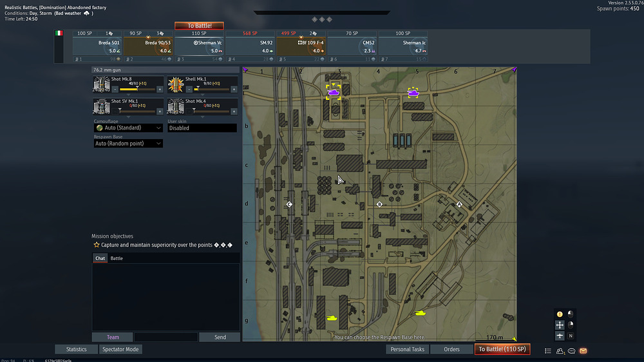This screenshot has height=362, width=644.
Task: Expand ammo options arrow under Shot Mk.8
Action: [x=129, y=95]
